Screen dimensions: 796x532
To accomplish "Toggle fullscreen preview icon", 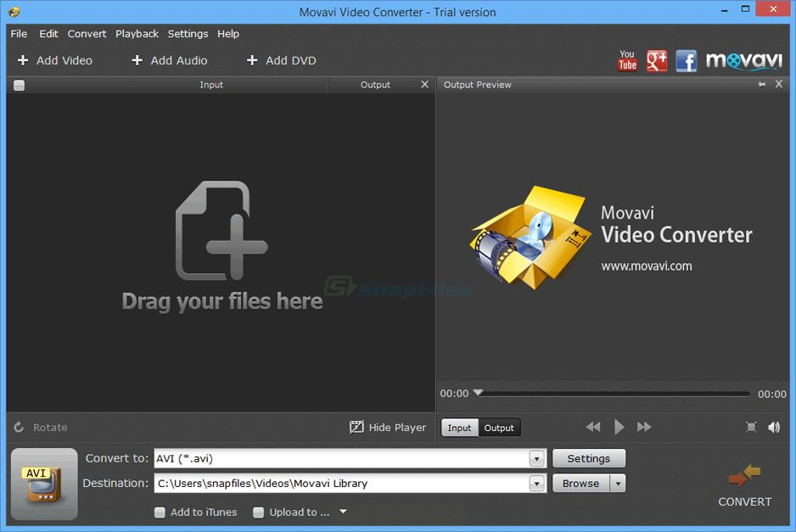I will click(751, 428).
